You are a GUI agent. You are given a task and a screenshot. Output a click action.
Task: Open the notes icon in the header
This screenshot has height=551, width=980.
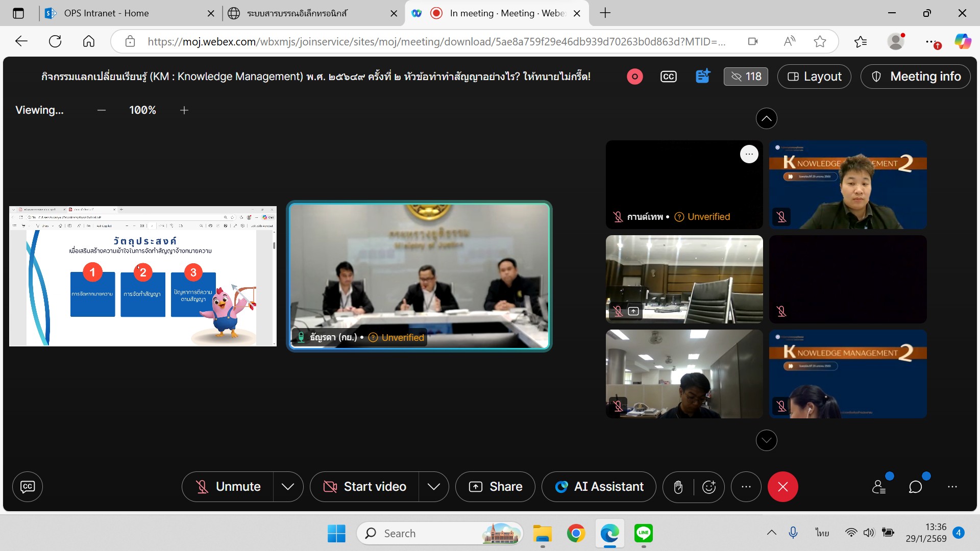(703, 77)
